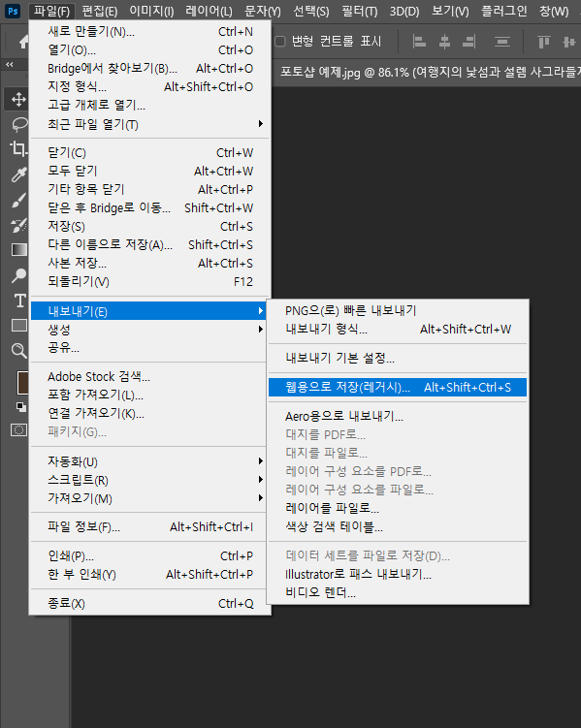Click Distribute vertically icon
The image size is (581, 728).
click(x=502, y=42)
